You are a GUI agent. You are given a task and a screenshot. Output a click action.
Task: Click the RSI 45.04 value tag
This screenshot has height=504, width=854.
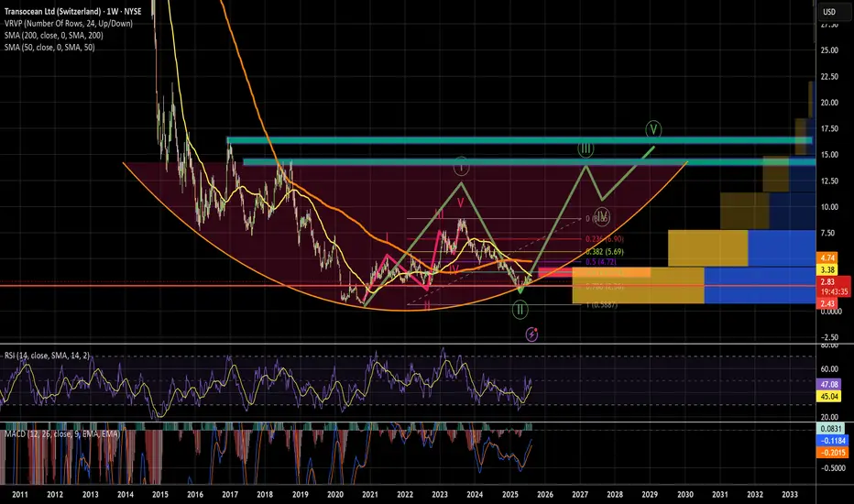[829, 396]
